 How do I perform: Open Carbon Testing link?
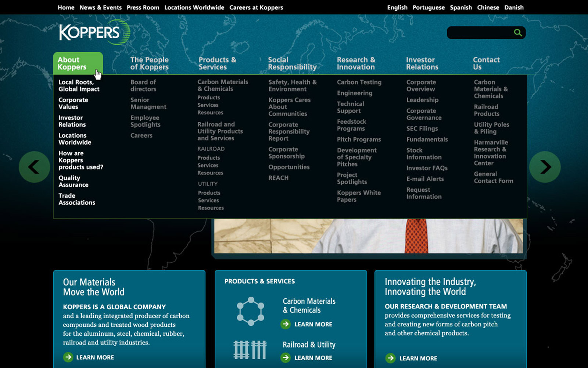tap(359, 82)
